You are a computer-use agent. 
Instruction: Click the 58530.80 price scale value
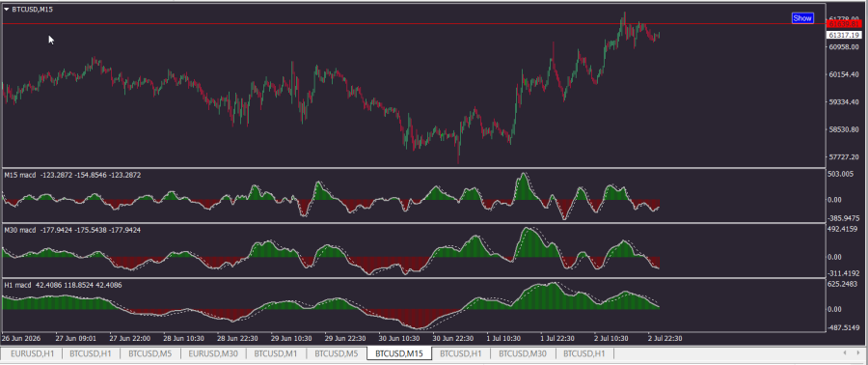(844, 129)
